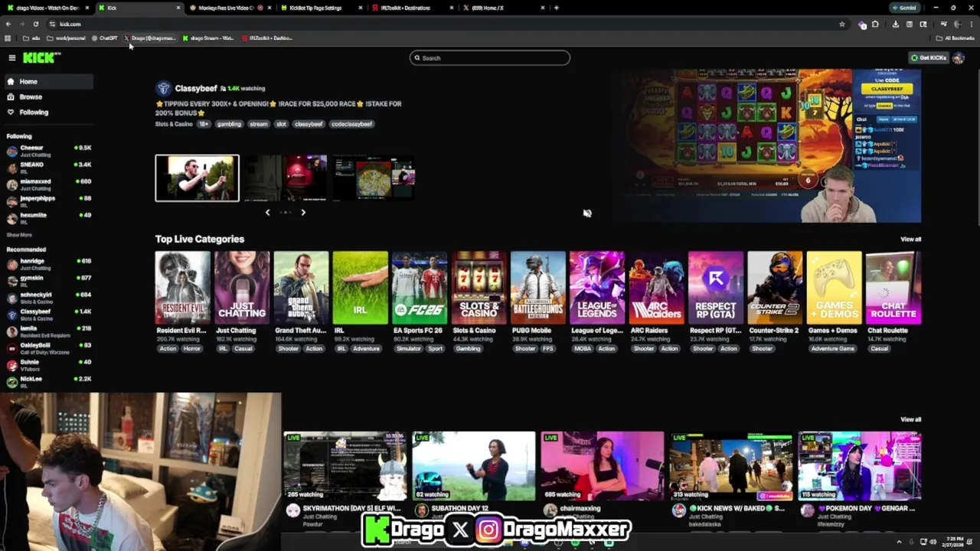The width and height of the screenshot is (980, 551).
Task: Open user profile avatar menu
Action: (x=958, y=57)
